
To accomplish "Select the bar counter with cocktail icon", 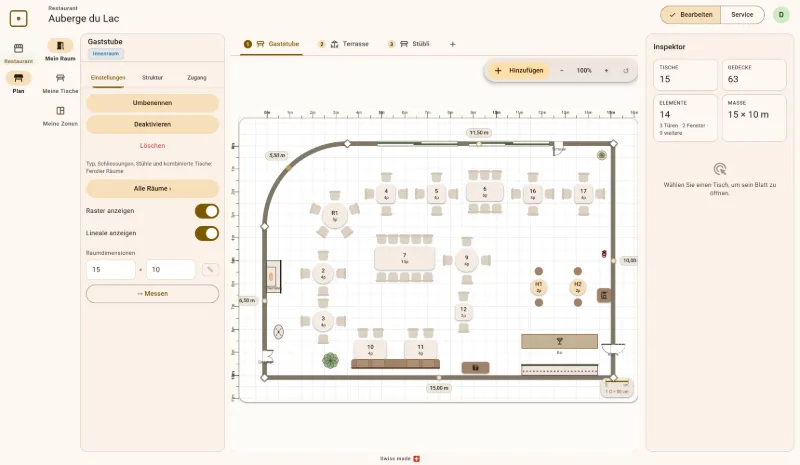I will coord(559,341).
